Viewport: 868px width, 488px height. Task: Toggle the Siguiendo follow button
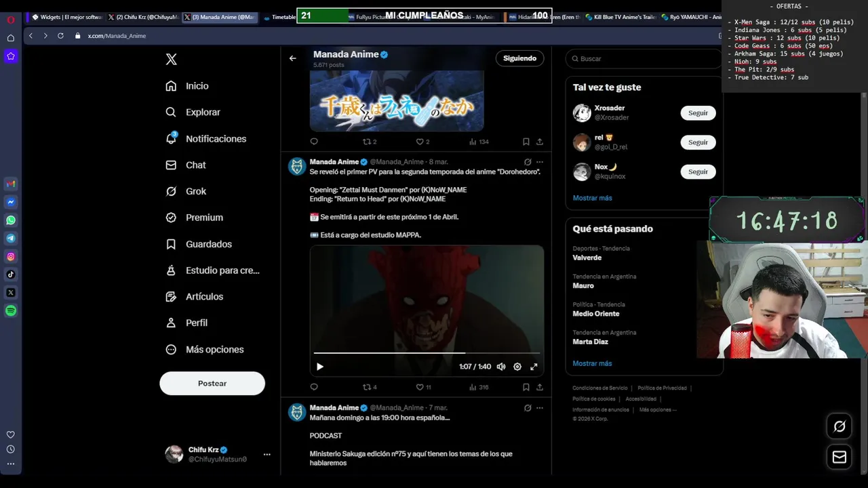(520, 58)
